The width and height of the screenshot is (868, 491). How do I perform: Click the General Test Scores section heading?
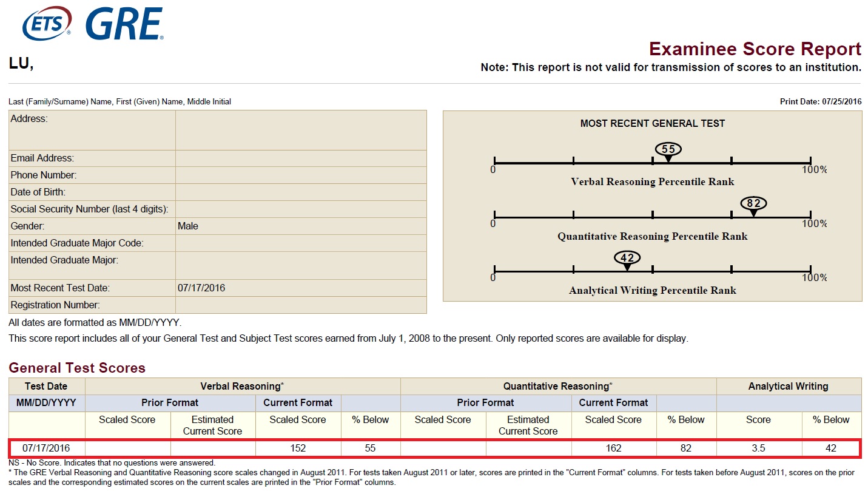[77, 368]
